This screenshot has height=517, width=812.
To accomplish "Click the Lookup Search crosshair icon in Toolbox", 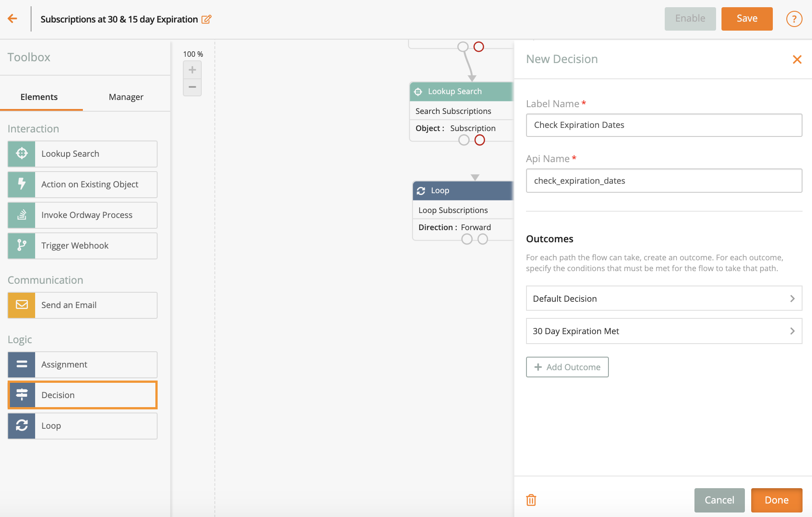I will (22, 154).
